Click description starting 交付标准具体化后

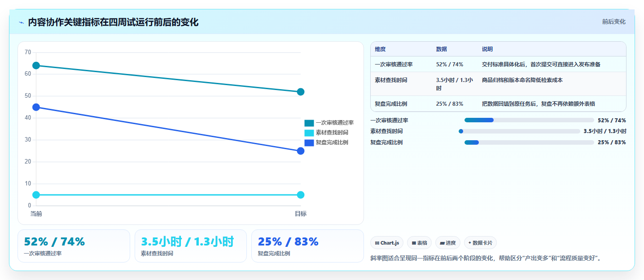(541, 65)
